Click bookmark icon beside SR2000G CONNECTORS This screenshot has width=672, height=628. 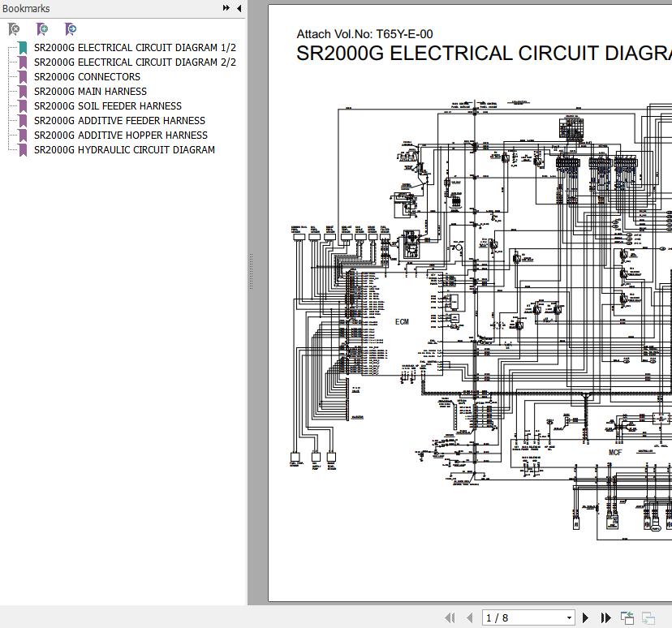point(23,77)
